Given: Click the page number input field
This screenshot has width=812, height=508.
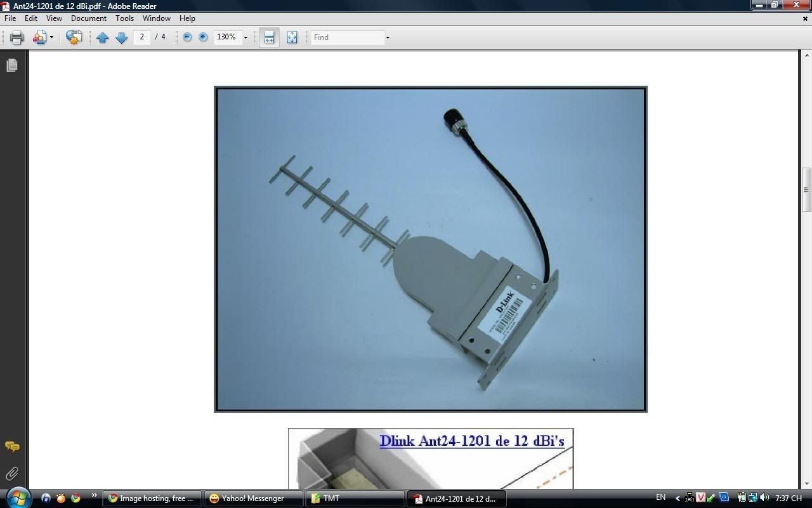Looking at the screenshot, I should (142, 37).
